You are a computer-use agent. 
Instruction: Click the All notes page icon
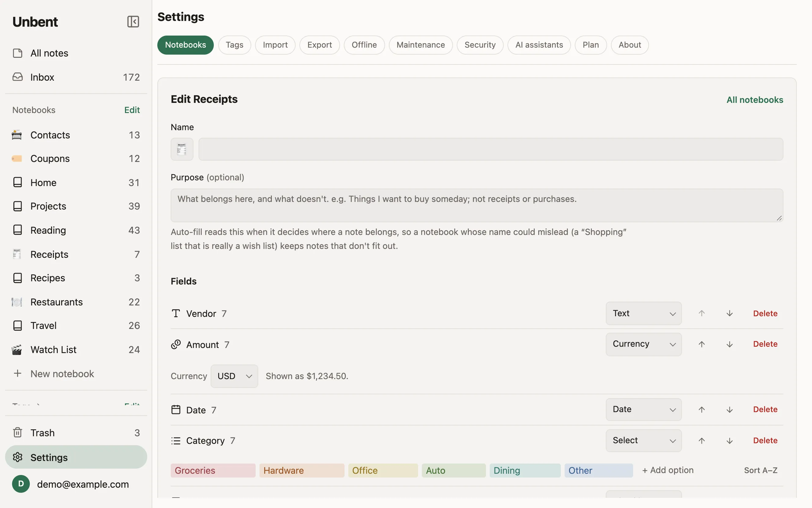click(17, 53)
